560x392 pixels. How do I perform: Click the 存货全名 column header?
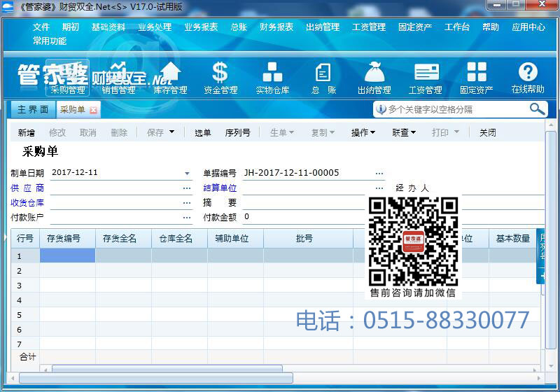[124, 239]
